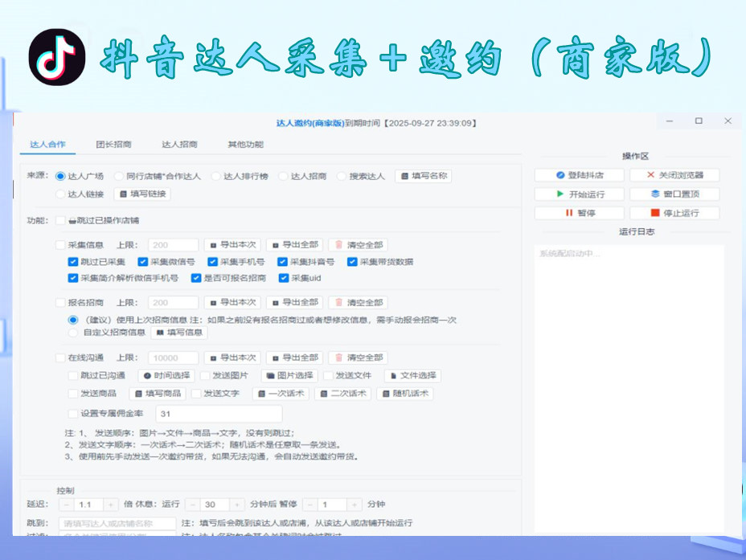This screenshot has height=560, width=746.
Task: Uncheck 采集抖音号 checkbox
Action: point(283,262)
